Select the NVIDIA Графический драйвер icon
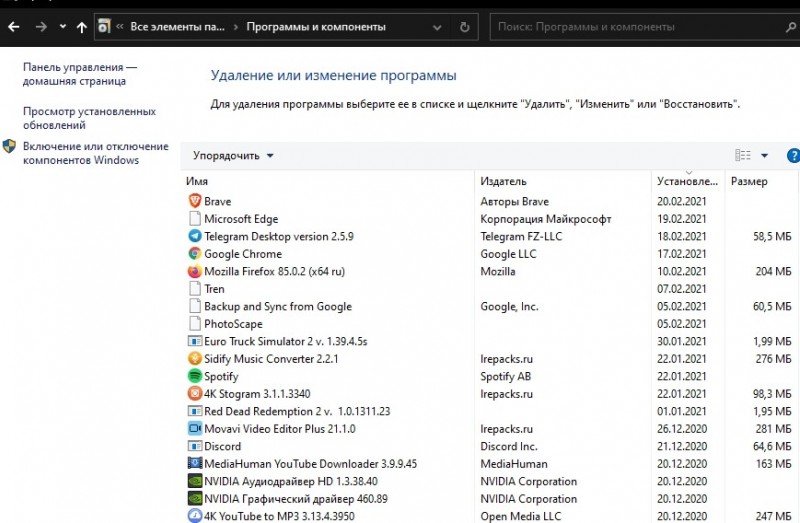Image resolution: width=800 pixels, height=523 pixels. (x=194, y=499)
